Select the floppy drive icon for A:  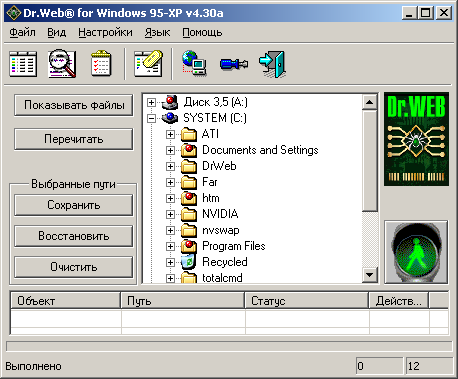[x=170, y=102]
